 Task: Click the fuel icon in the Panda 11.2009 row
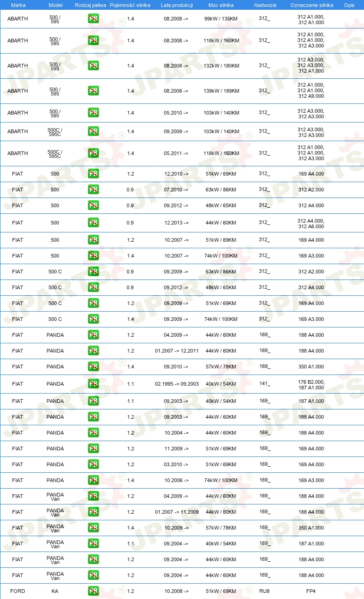(x=93, y=449)
